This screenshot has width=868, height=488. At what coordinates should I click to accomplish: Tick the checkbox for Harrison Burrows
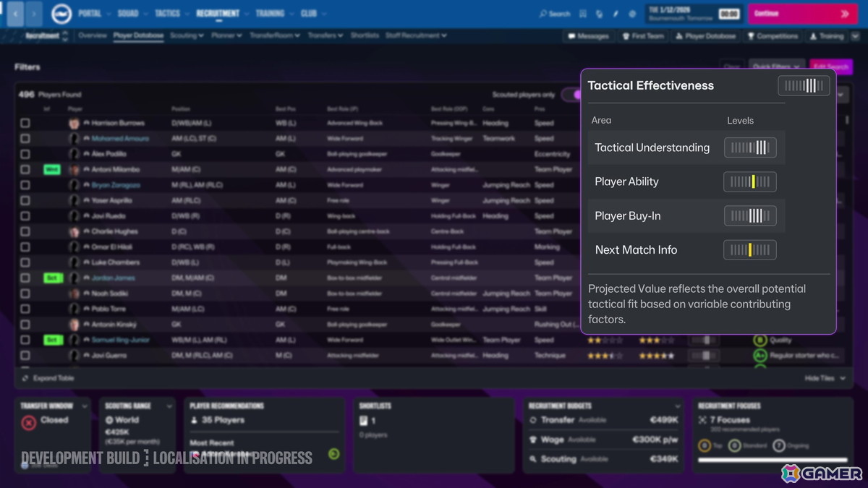pos(25,123)
